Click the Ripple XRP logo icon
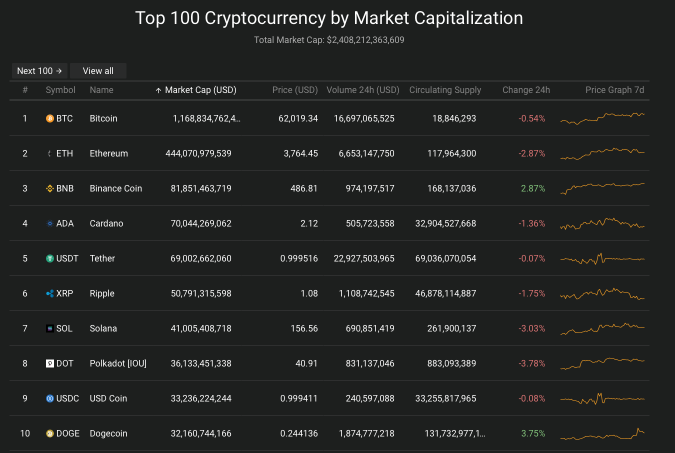 click(x=50, y=293)
